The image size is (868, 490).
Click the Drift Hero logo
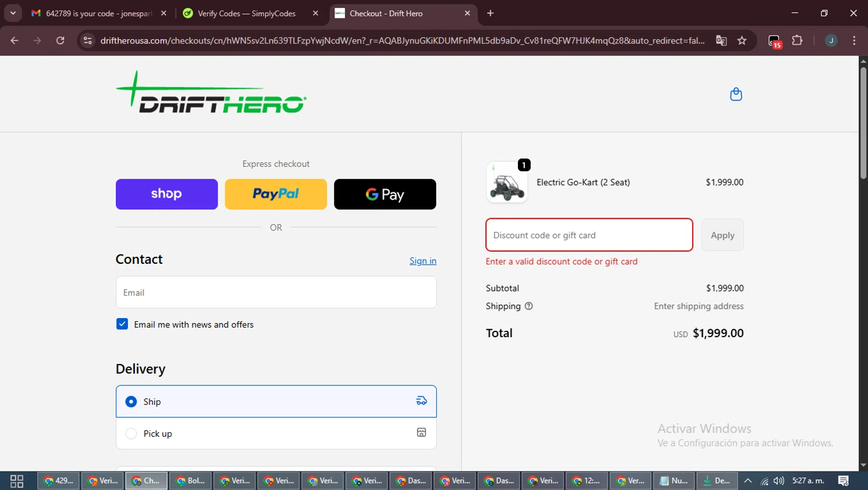[x=211, y=93]
